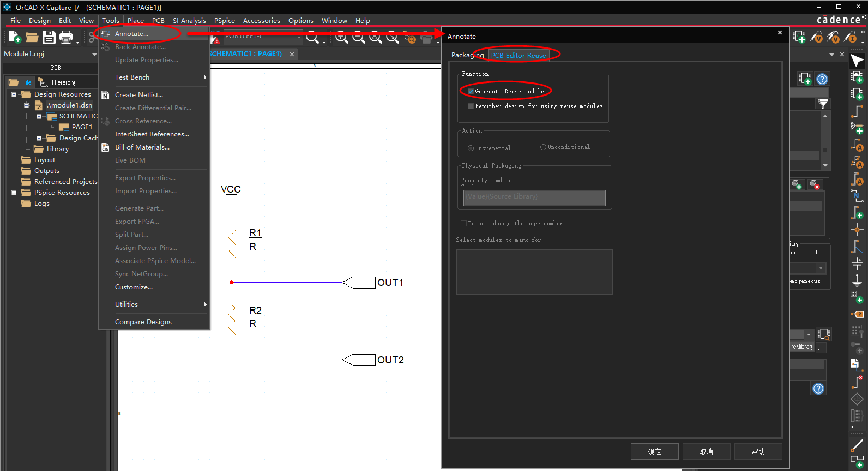Click the Save icon in the toolbar

[x=49, y=37]
